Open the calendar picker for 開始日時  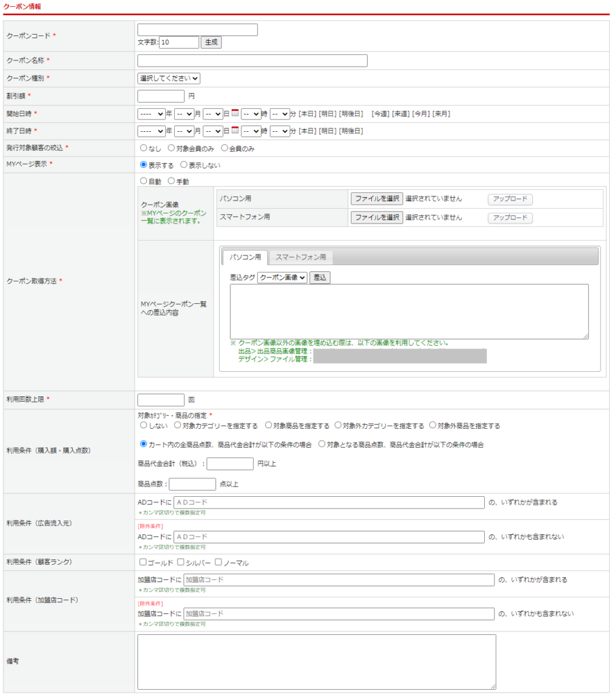[x=235, y=113]
